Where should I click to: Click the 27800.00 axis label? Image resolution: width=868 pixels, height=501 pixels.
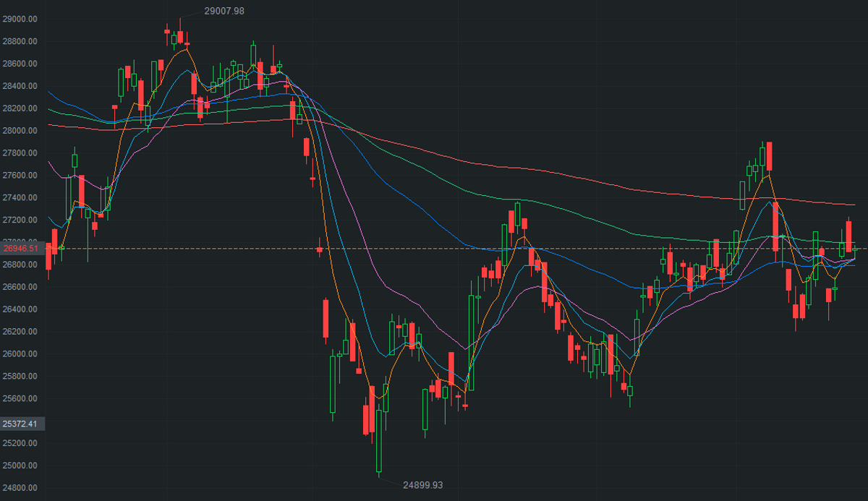click(20, 153)
